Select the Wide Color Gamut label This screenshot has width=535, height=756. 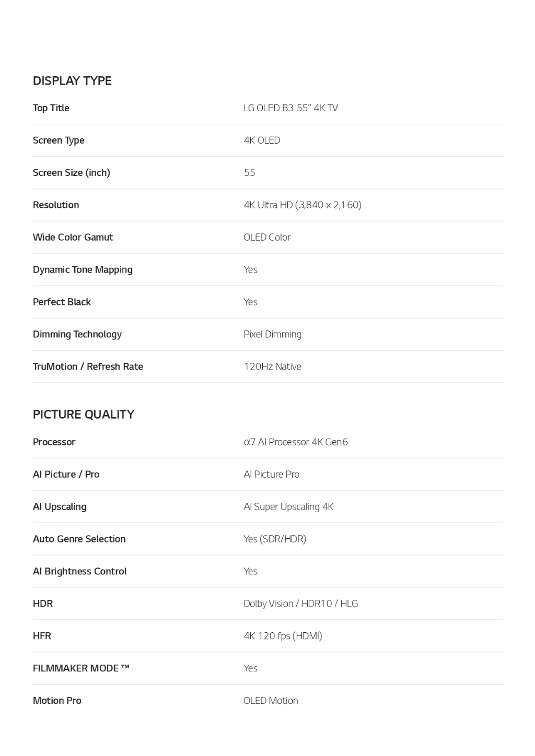pyautogui.click(x=73, y=238)
